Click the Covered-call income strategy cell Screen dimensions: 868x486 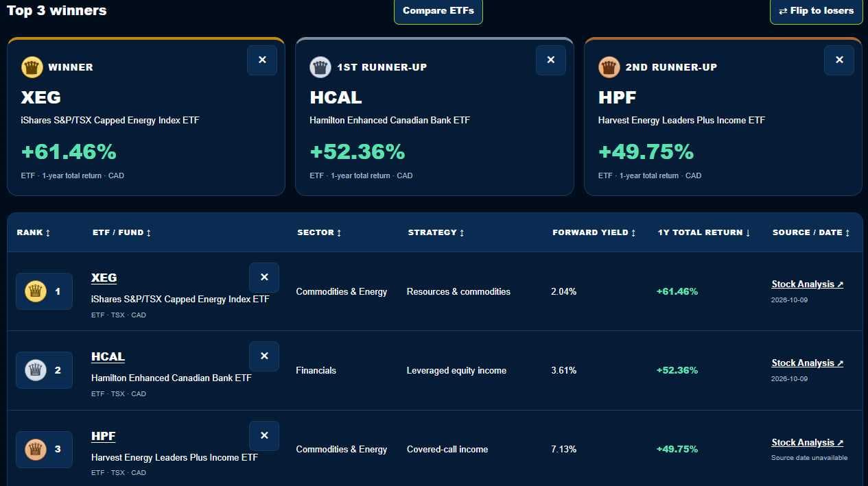[x=447, y=449]
